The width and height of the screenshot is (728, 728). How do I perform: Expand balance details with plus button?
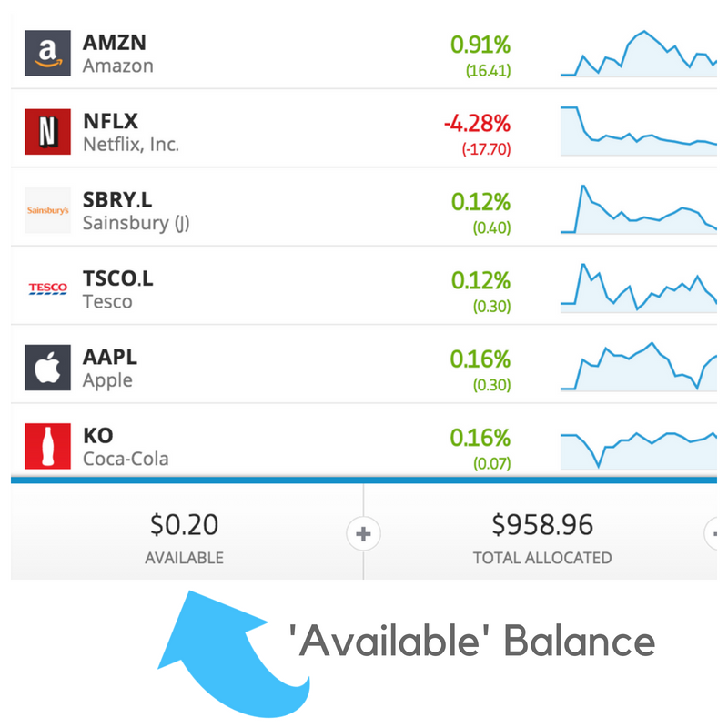363,534
